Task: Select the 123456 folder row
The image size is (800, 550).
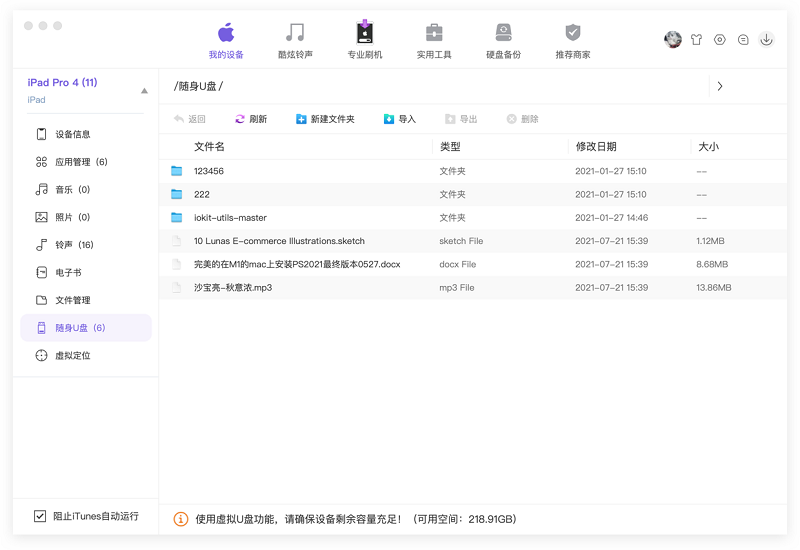Action: point(209,171)
